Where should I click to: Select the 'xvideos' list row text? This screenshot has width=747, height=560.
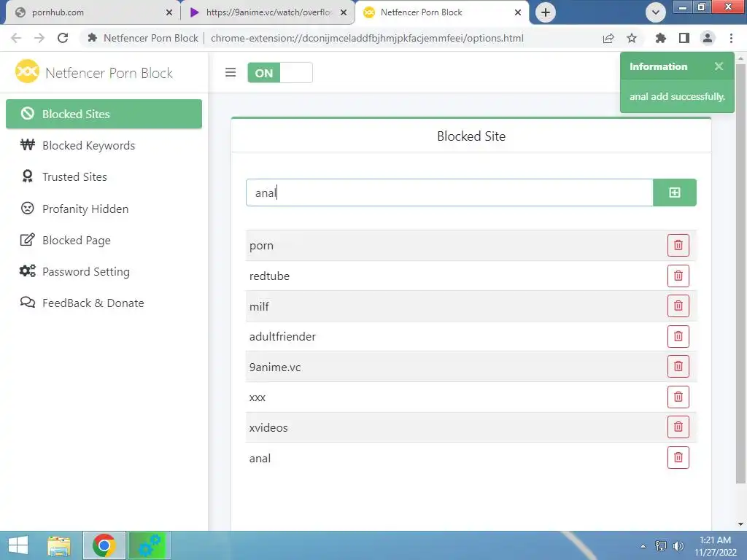click(268, 427)
